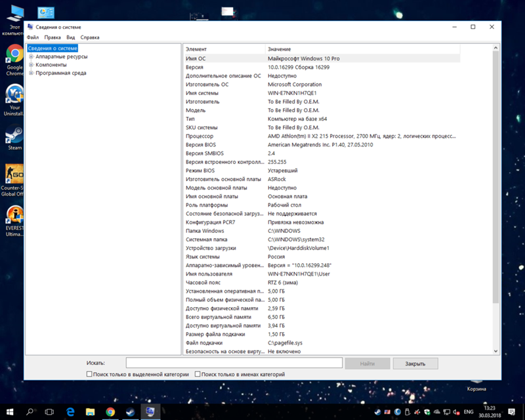Switch to Steam on the taskbar
Image resolution: width=525 pixels, height=420 pixels.
click(x=130, y=411)
